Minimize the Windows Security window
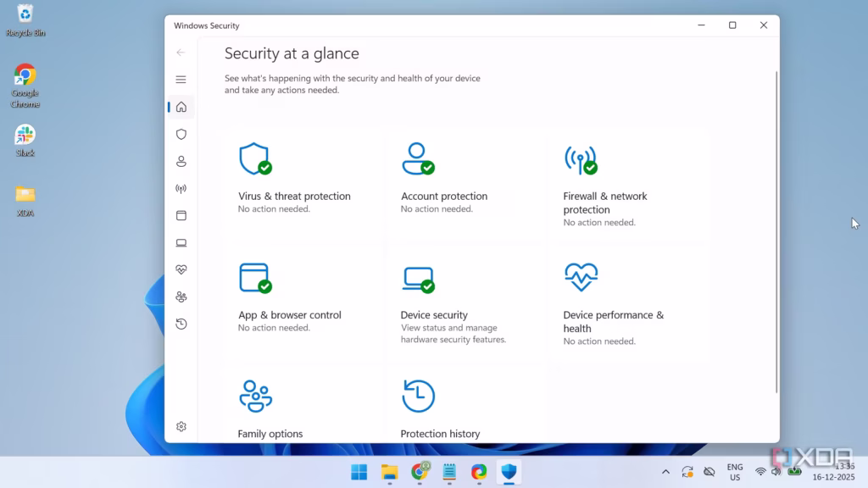868x488 pixels. coord(701,25)
